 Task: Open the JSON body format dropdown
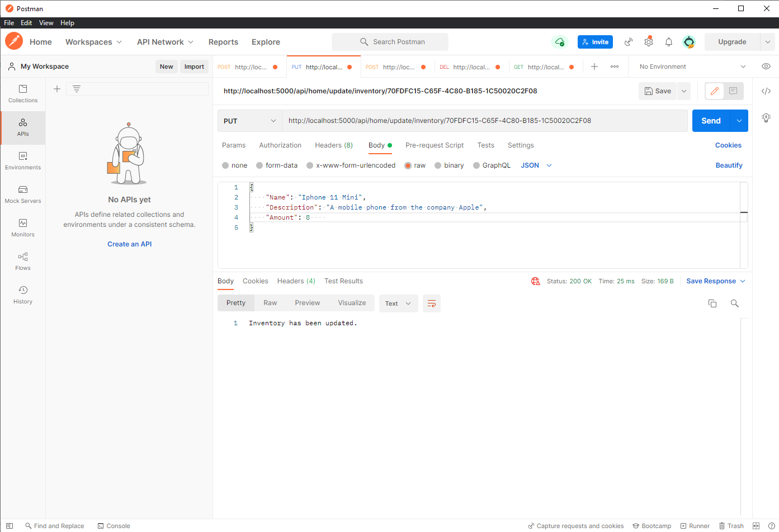[535, 165]
